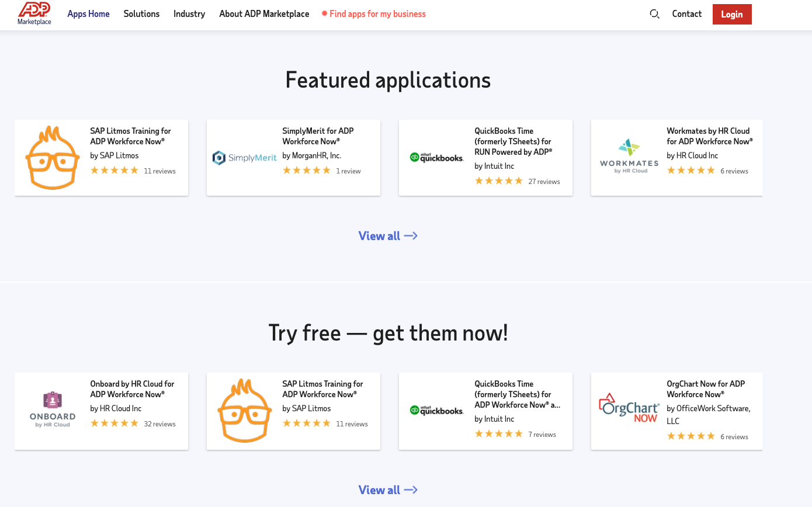Open the 27 reviews link for QuickBooks Time
This screenshot has width=812, height=507.
[544, 182]
